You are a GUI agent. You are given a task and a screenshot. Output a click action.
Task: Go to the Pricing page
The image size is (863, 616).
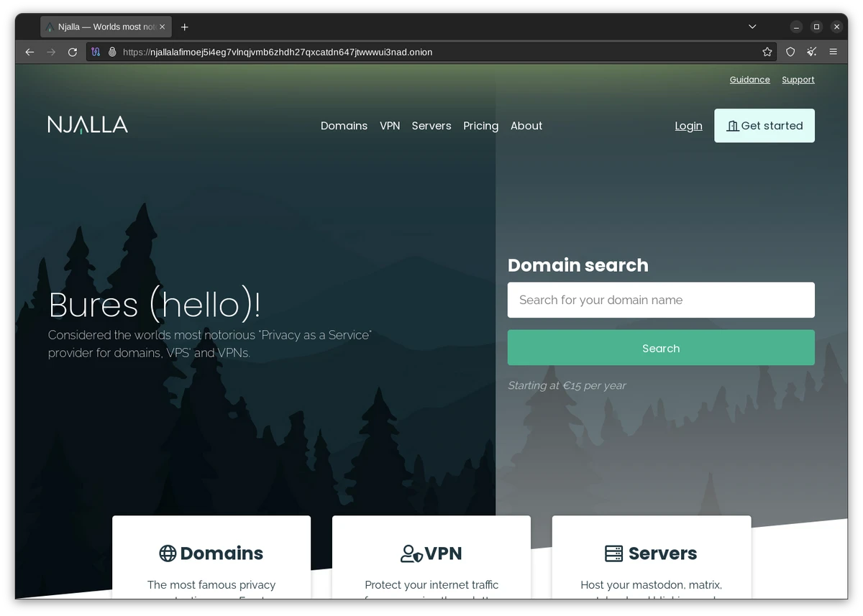pos(480,126)
